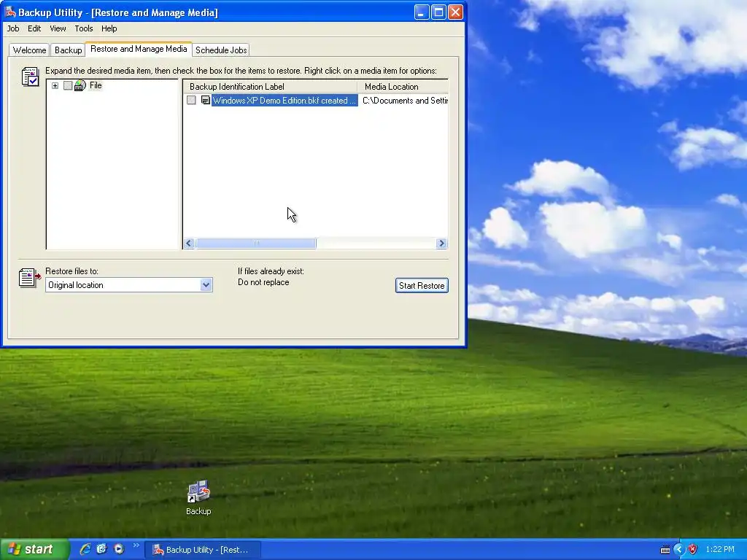Click the Start Restore button
Viewport: 747px width, 560px height.
[x=422, y=286]
